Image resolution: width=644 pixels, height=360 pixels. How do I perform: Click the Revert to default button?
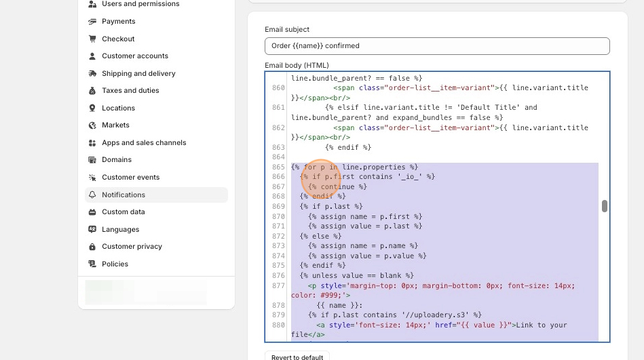point(297,357)
